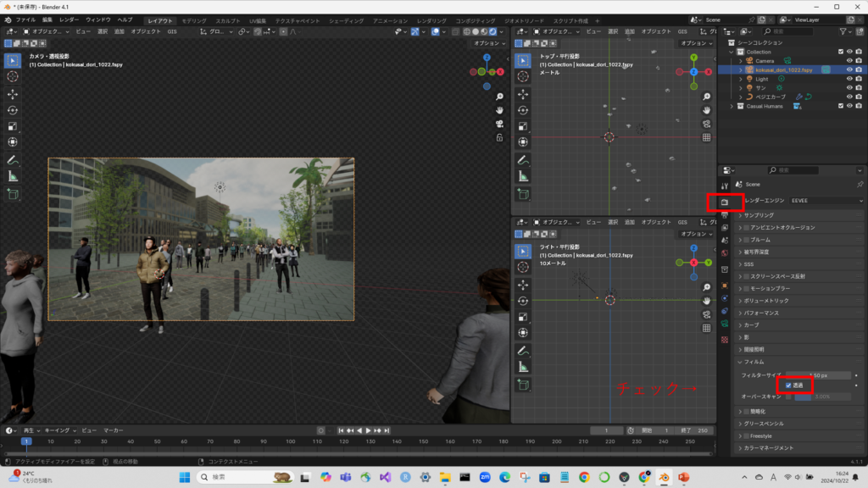Screen dimensions: 868x488
Task: Adjust the フィルターサイズ value slider
Action: point(818,374)
